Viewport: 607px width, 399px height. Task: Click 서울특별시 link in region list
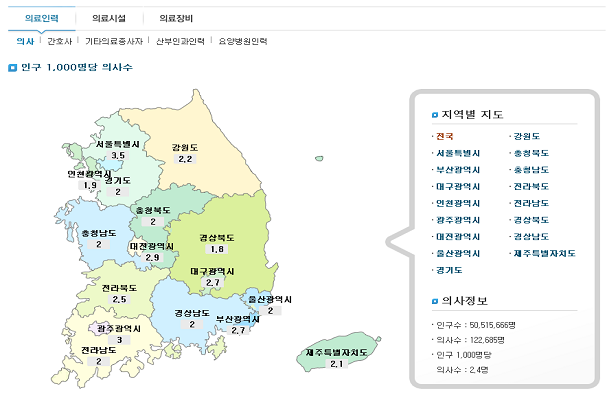458,153
